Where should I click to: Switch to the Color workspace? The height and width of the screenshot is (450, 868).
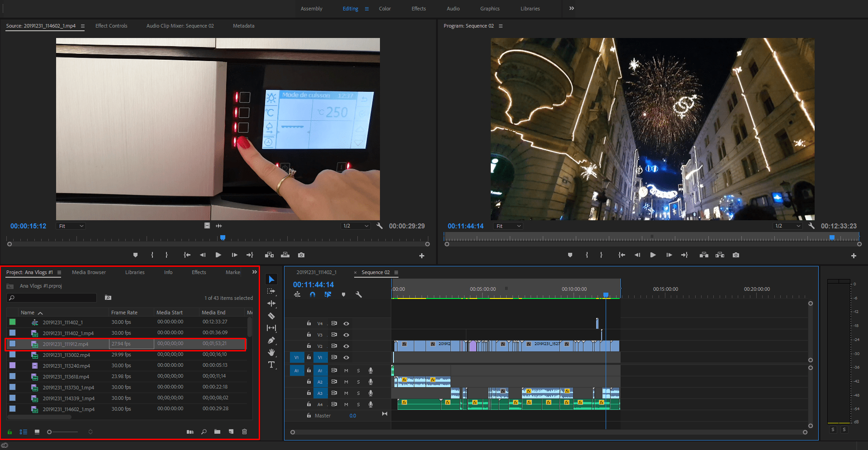[x=384, y=8]
